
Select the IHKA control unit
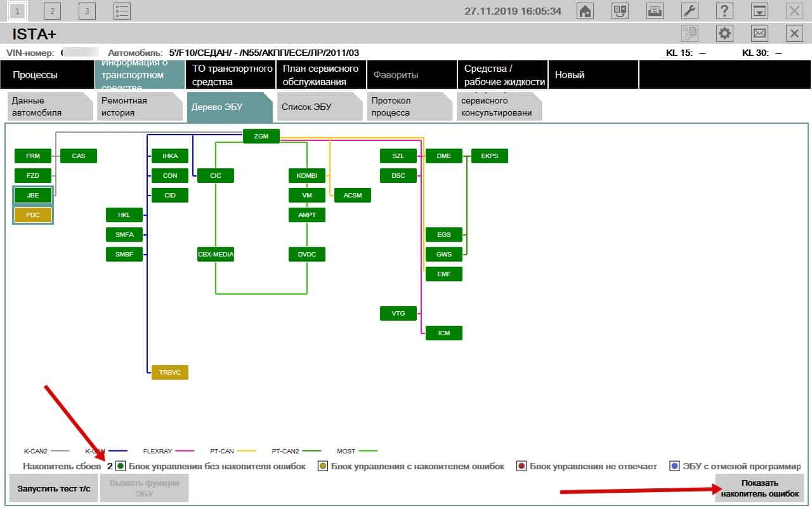170,156
